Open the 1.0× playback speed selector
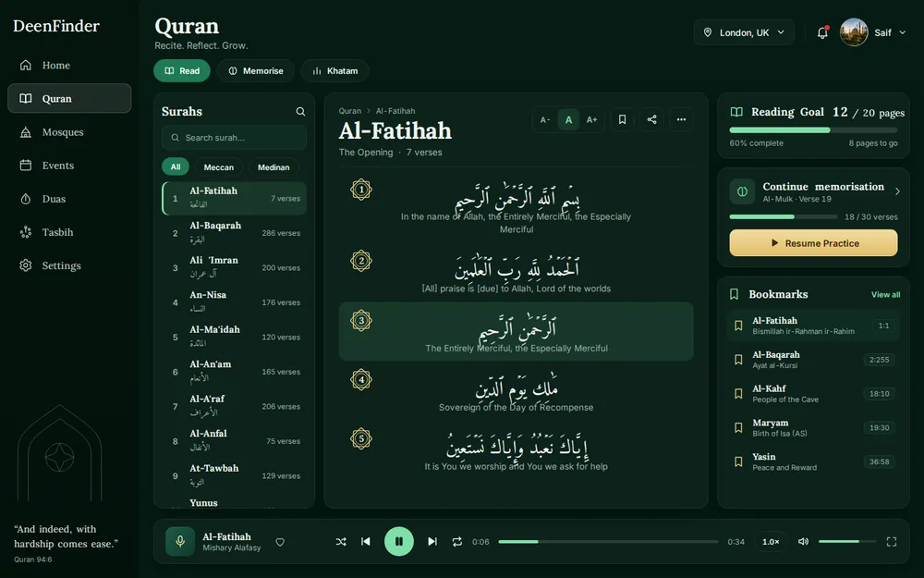Screen dimensions: 924x578 (x=771, y=541)
